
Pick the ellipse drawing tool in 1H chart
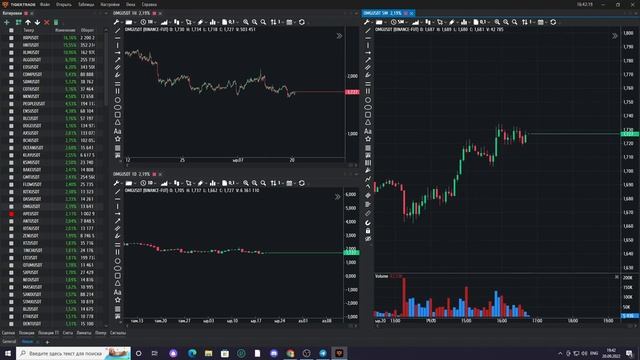[x=118, y=107]
